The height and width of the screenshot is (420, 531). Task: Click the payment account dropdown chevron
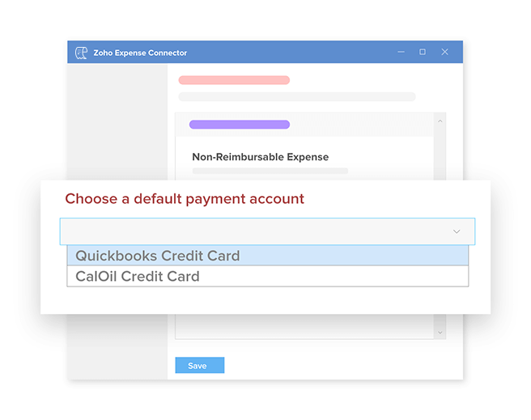point(457,231)
